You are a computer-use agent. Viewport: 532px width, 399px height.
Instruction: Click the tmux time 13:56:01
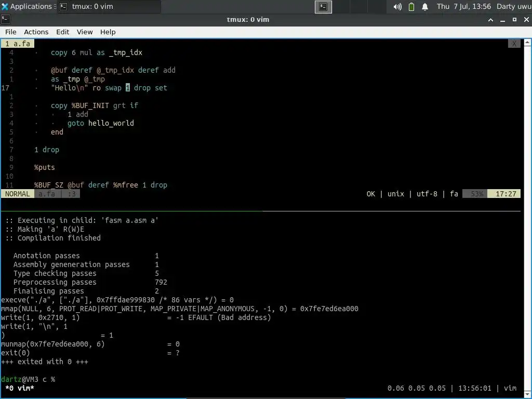[474, 388]
